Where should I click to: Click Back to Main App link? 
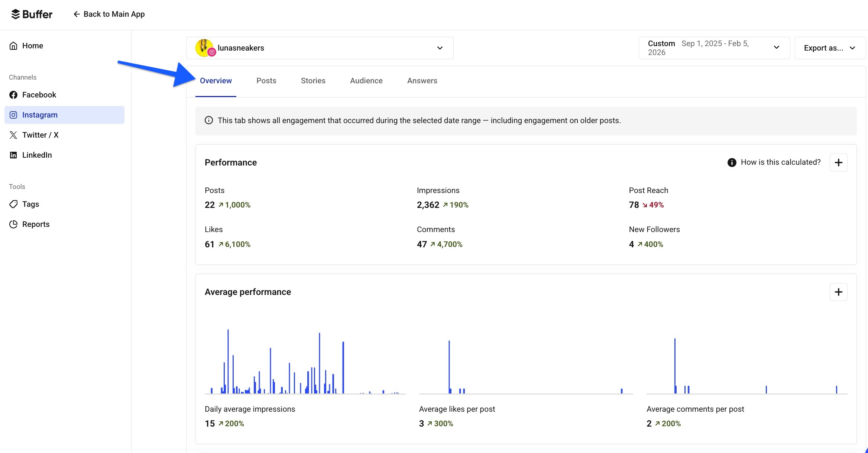click(x=109, y=14)
